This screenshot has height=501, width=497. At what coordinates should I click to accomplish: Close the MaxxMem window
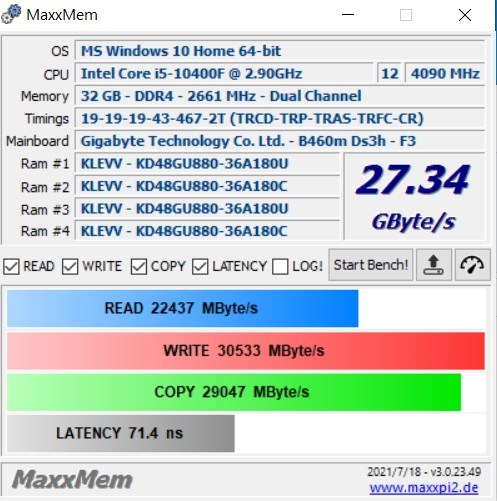tap(465, 15)
